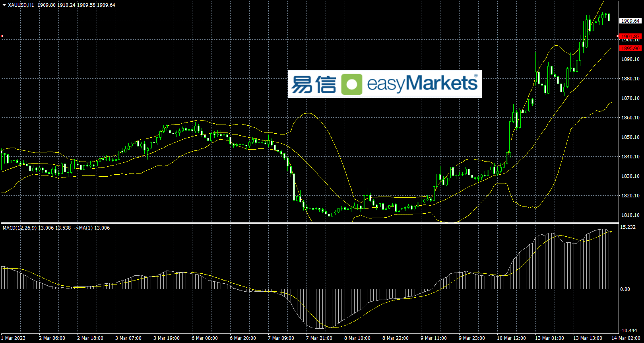This screenshot has width=644, height=343.
Task: Click MACD scale value -10.444
Action: (628, 331)
